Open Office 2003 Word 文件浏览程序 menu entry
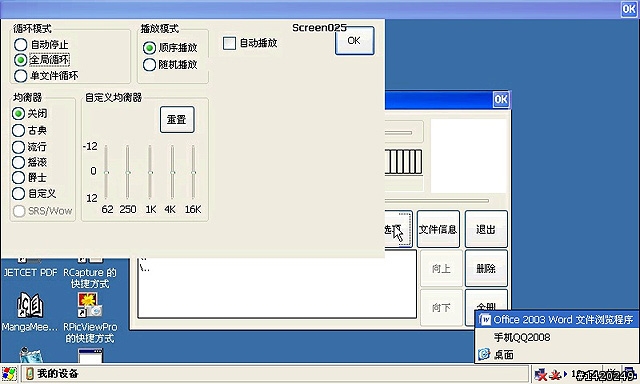Screen dimensions: 640x384 pyautogui.click(x=557, y=319)
